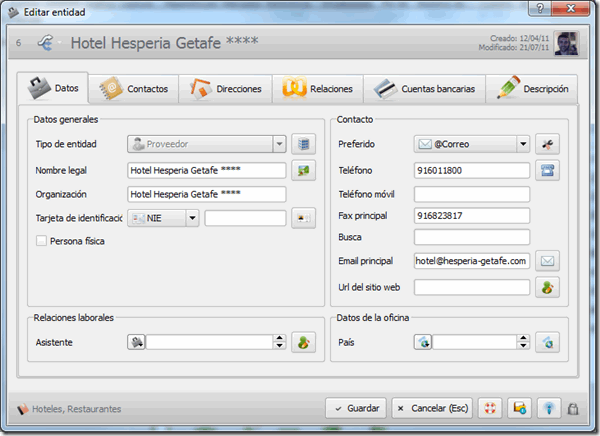This screenshot has height=436, width=600.
Task: Open the small arrow beside the header icon
Action: pos(59,42)
